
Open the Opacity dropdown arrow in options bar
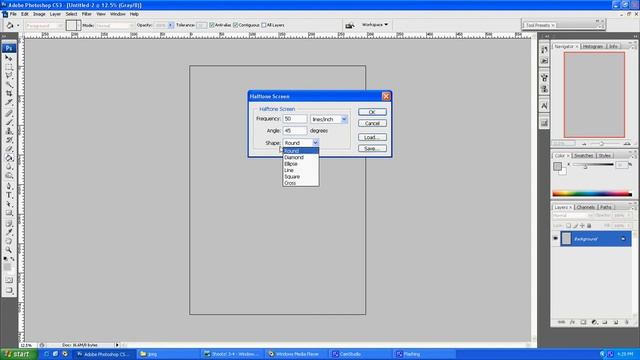click(171, 25)
